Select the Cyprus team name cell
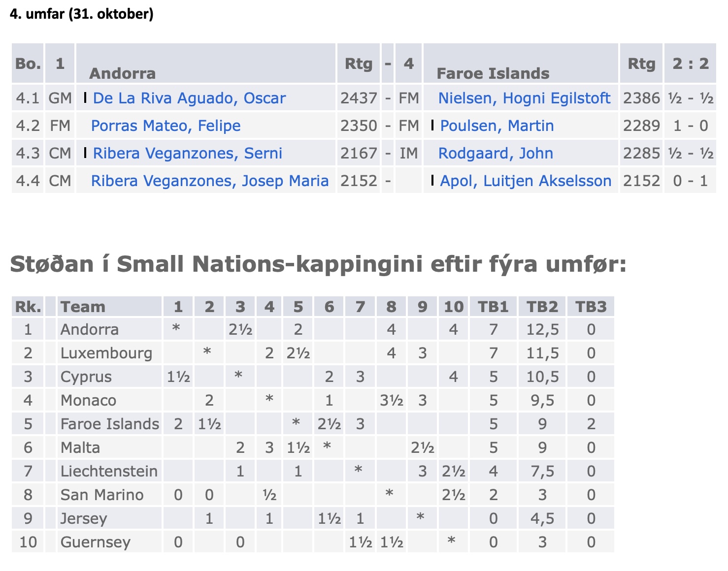The height and width of the screenshot is (571, 728). tap(86, 377)
